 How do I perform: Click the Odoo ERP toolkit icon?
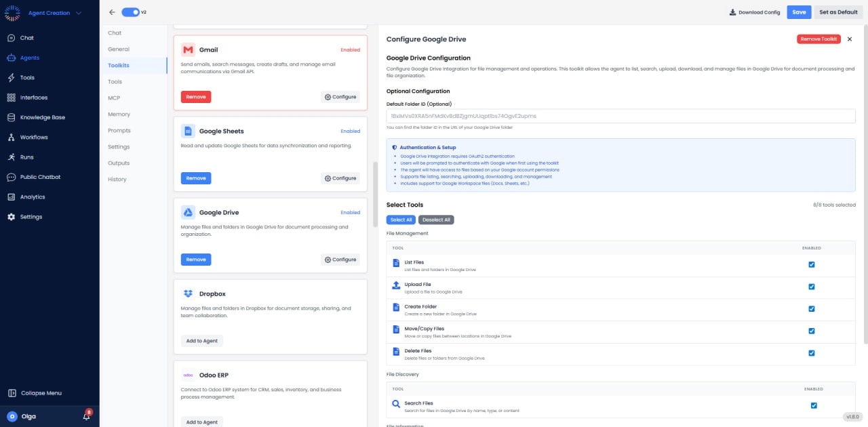[x=187, y=375]
